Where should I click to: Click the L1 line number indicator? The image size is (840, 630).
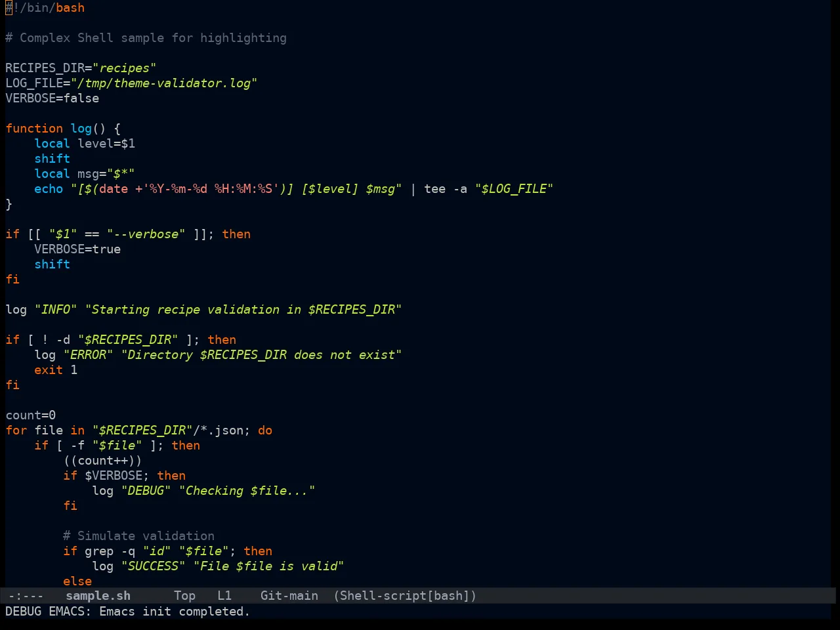pyautogui.click(x=224, y=596)
